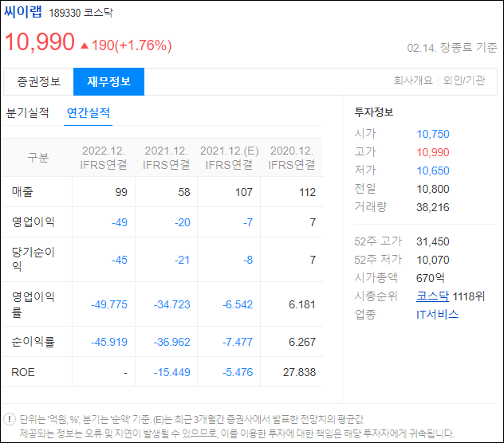
Task: Click the 매출 value 99
Action: coord(121,192)
